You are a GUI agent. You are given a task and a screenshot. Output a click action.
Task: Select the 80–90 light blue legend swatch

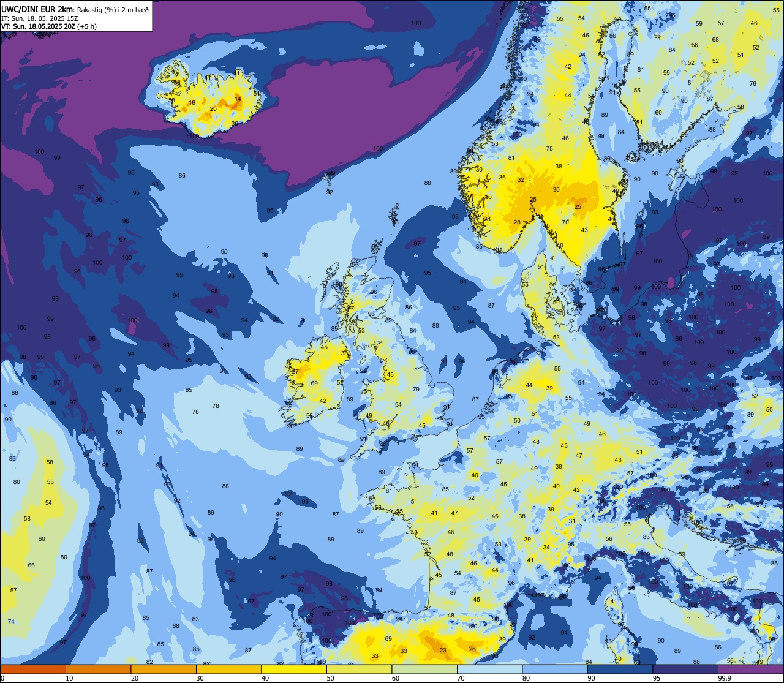click(555, 669)
